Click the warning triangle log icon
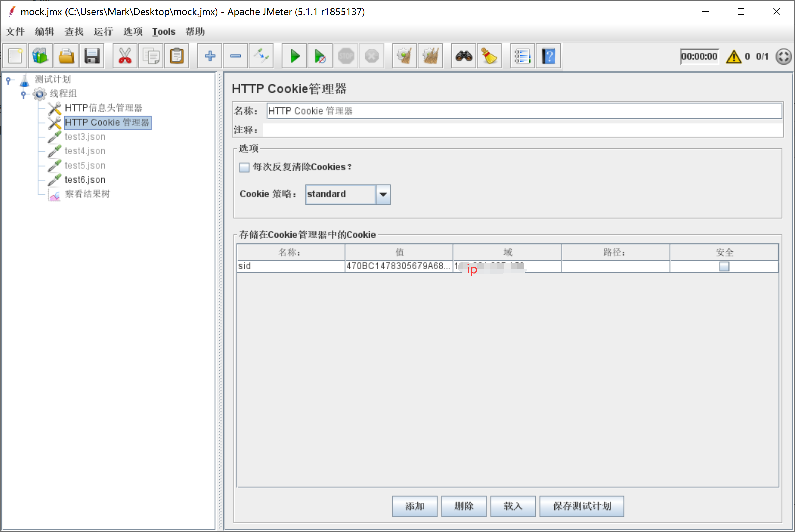 point(734,56)
